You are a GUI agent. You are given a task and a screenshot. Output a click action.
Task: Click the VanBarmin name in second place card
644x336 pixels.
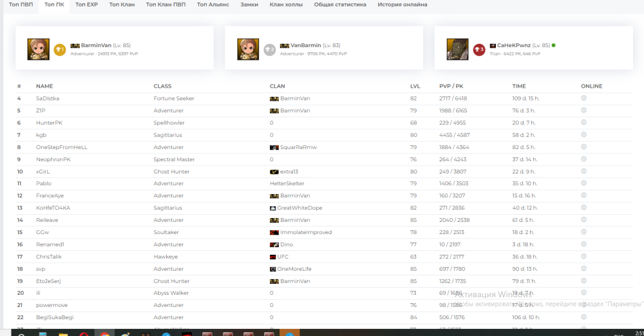pos(306,45)
